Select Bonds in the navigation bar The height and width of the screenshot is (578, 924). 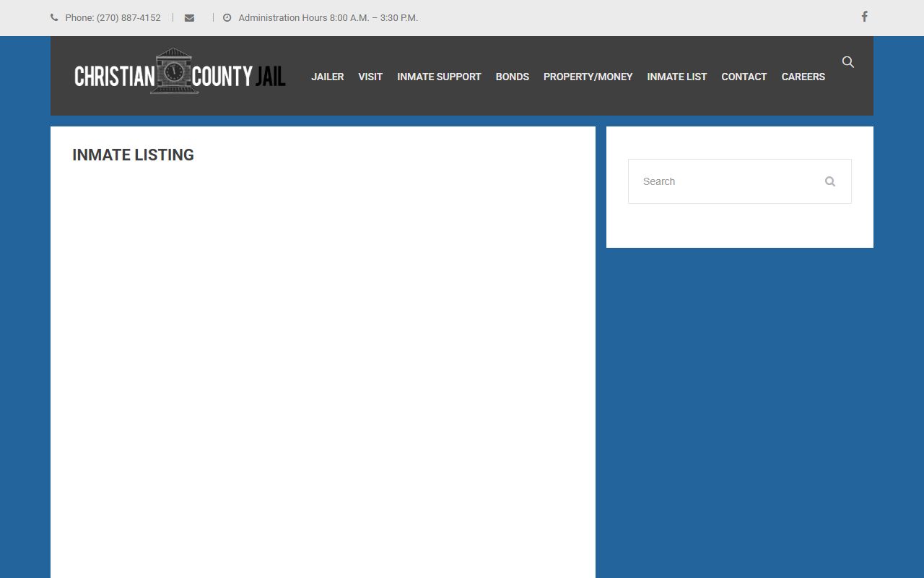512,77
